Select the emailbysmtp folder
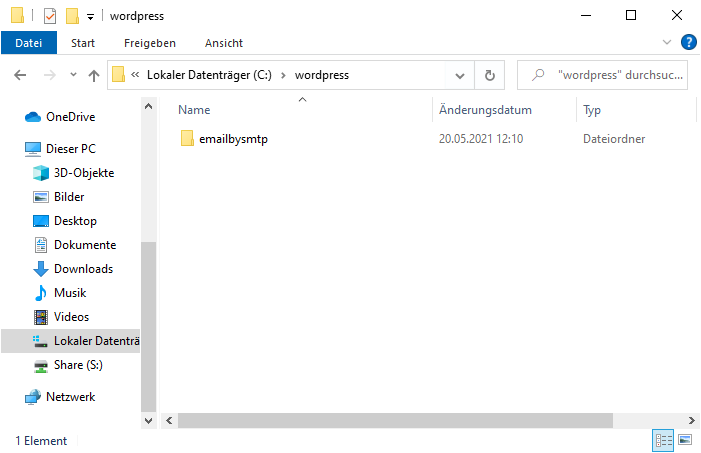Viewport: 701px width, 453px height. [233, 139]
